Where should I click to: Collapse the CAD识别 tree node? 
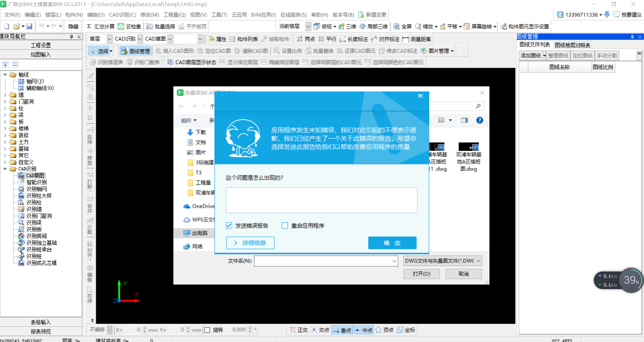pos(5,169)
